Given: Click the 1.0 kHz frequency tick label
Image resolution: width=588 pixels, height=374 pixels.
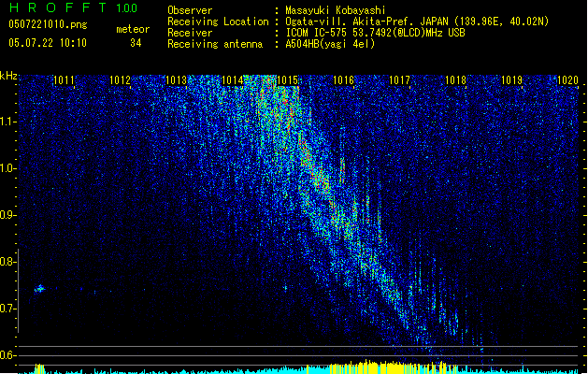Looking at the screenshot, I should point(8,168).
